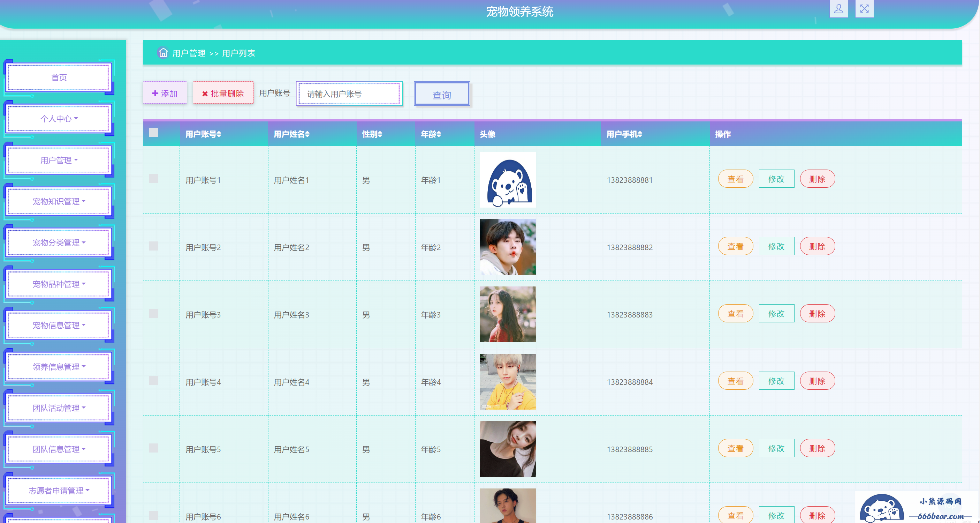Edit 用户账号3 with 修改

click(x=776, y=314)
